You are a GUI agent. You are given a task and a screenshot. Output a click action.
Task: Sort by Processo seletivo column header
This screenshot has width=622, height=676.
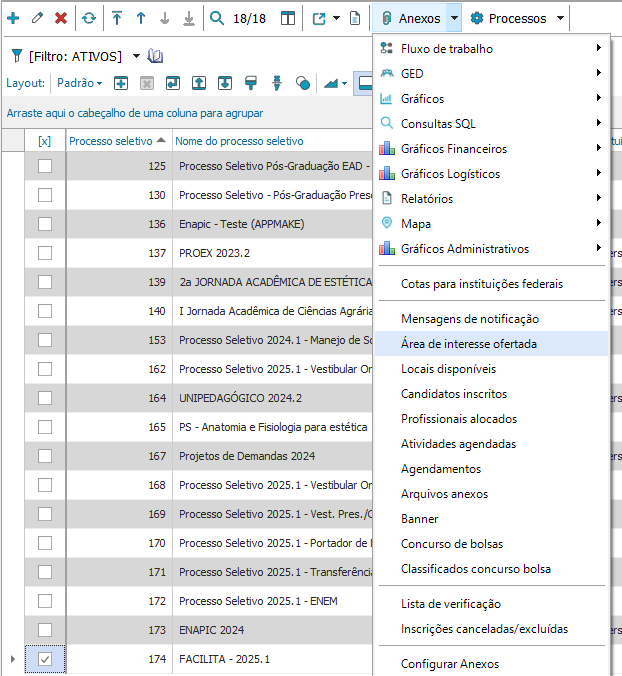click(x=119, y=141)
